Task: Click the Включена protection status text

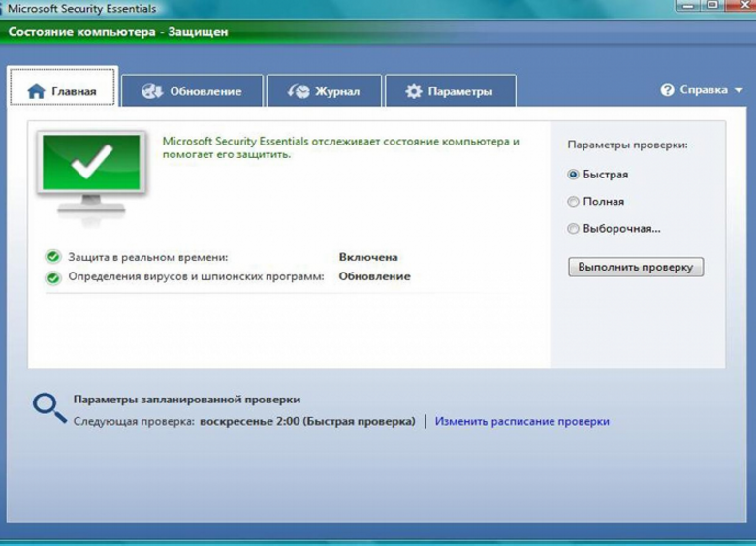Action: pos(368,257)
